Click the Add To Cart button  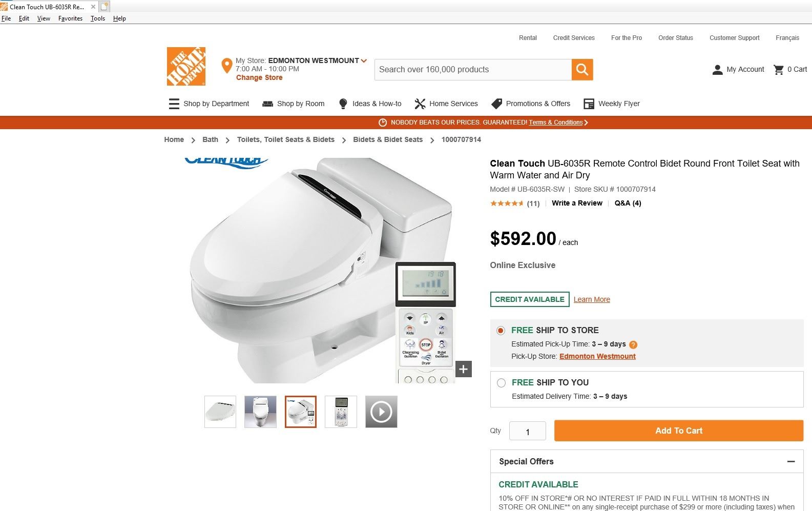pyautogui.click(x=679, y=431)
